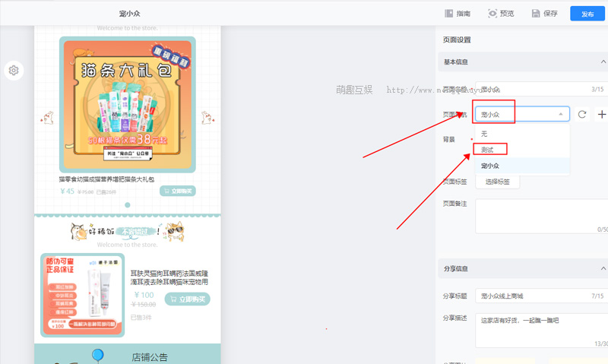
Task: Click the carousel pagination dot
Action: click(128, 205)
